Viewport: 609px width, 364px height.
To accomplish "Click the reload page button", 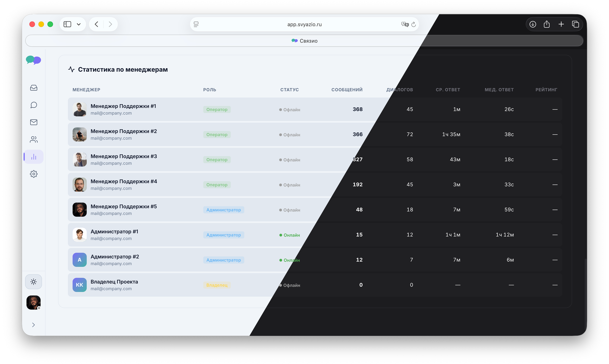I will coord(414,24).
